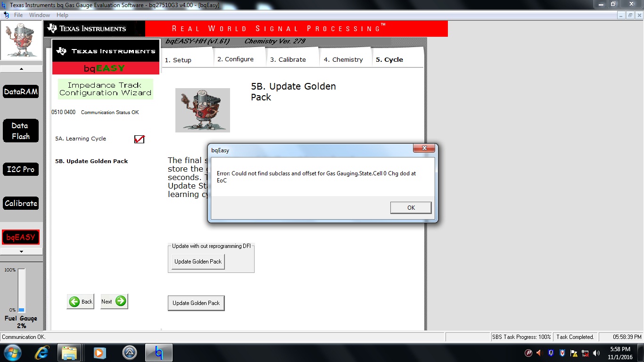
Task: Click the error message text in the dialog
Action: [316, 177]
